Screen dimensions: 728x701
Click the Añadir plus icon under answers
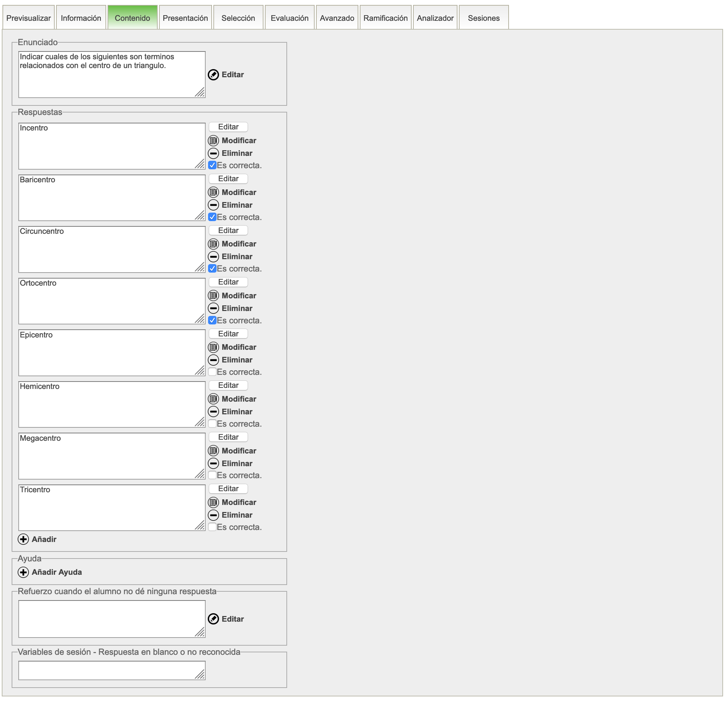pos(23,539)
